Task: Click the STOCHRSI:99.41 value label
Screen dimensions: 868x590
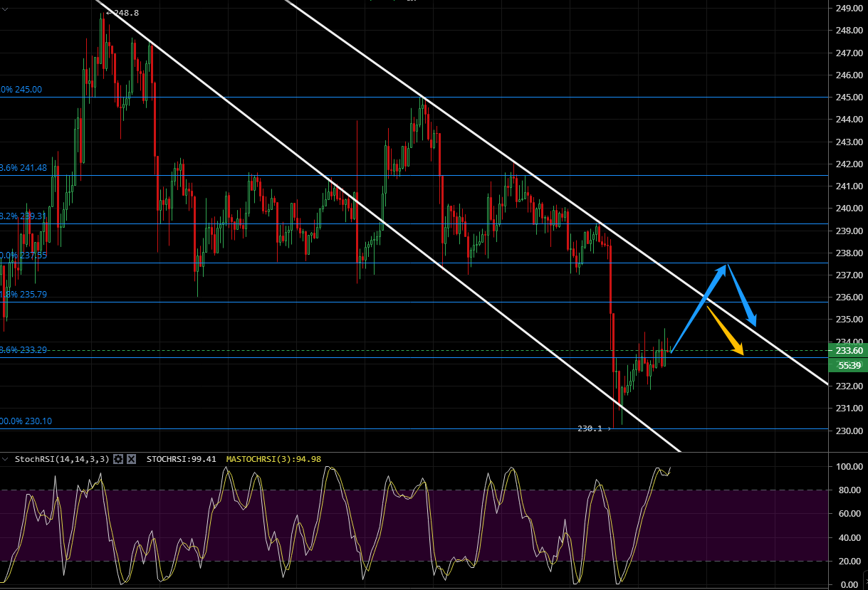Action: (x=182, y=459)
